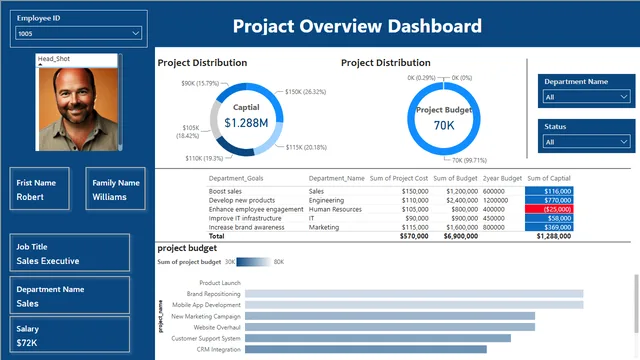Image resolution: width=640 pixels, height=360 pixels.
Task: Click the $150K (26.32%) donut label
Action: pos(305,92)
